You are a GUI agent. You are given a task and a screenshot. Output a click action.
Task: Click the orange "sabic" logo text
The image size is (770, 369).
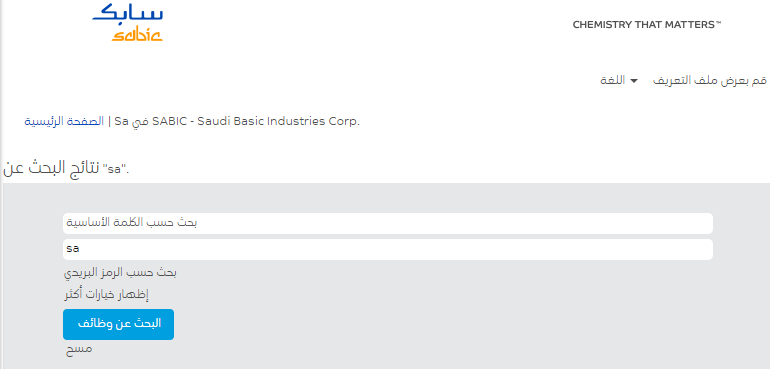point(137,35)
